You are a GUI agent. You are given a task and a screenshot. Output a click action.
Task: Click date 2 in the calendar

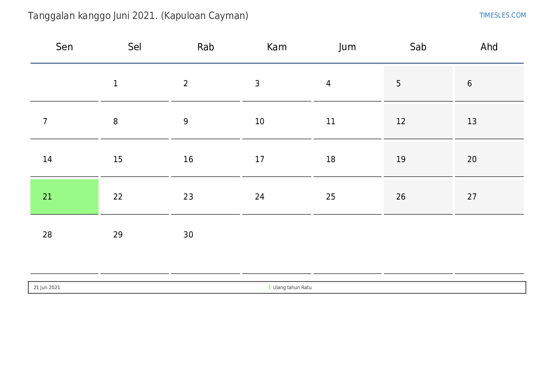point(206,83)
